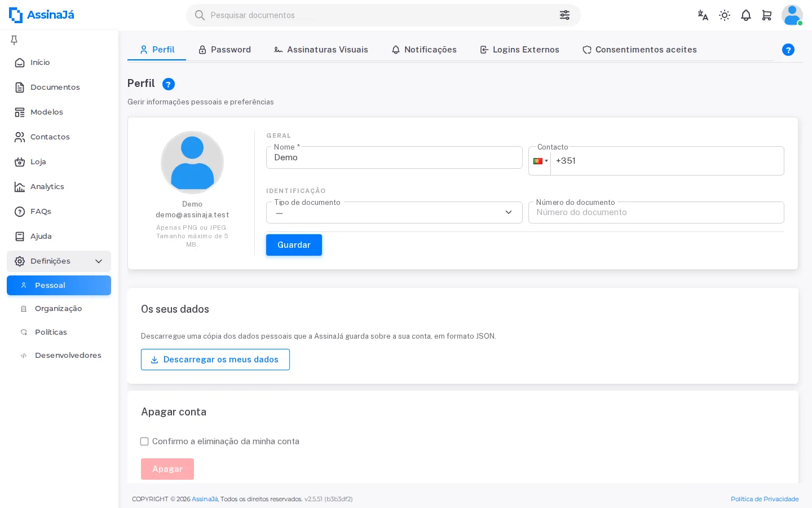This screenshot has height=508, width=812.
Task: Click the Apagar button
Action: click(167, 469)
